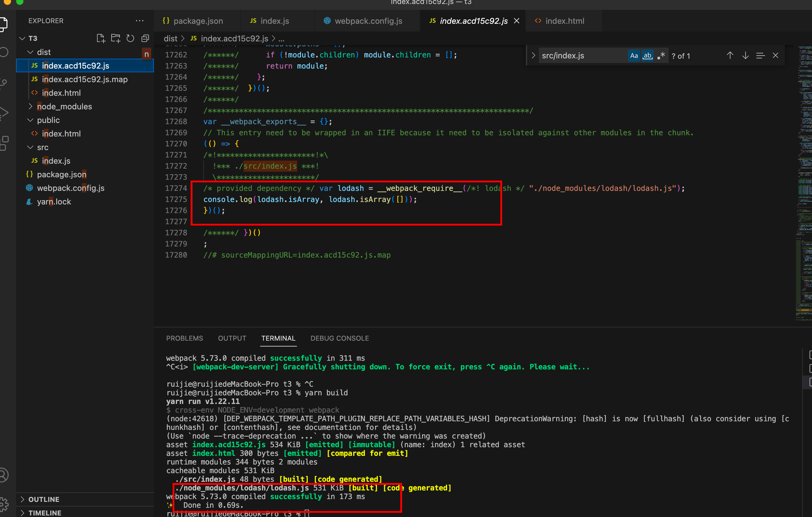Toggle Match Case in find widget
The height and width of the screenshot is (517, 812).
[634, 56]
